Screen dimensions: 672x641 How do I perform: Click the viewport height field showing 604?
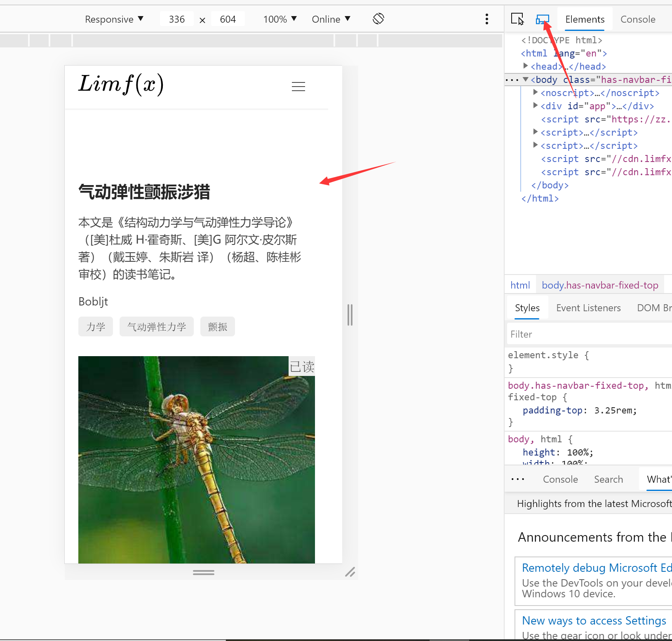pyautogui.click(x=228, y=19)
